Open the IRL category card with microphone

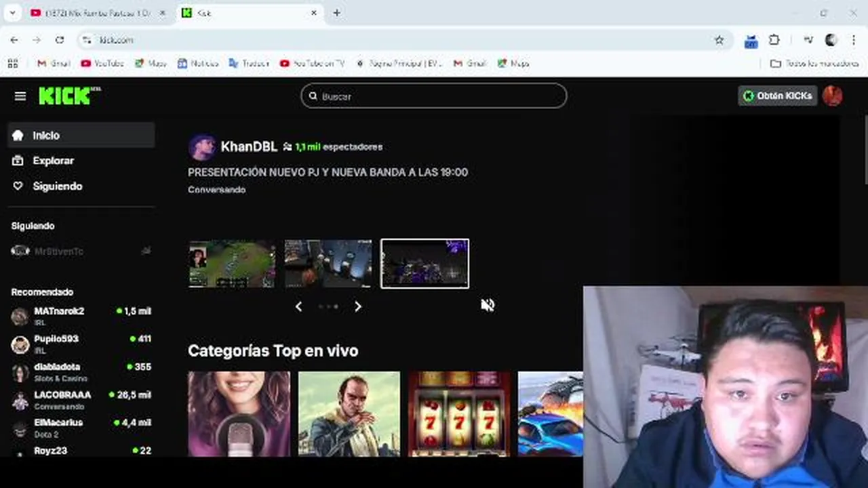pos(239,414)
